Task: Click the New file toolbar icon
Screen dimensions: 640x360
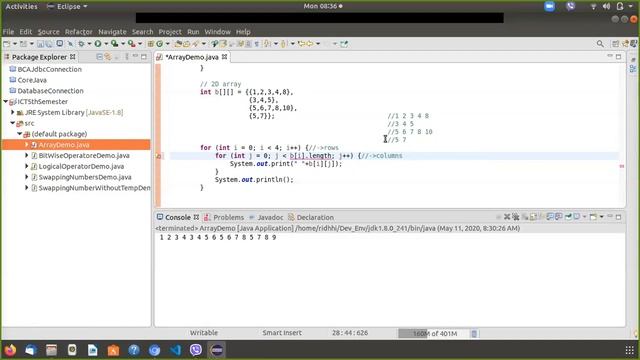Action: click(7, 44)
